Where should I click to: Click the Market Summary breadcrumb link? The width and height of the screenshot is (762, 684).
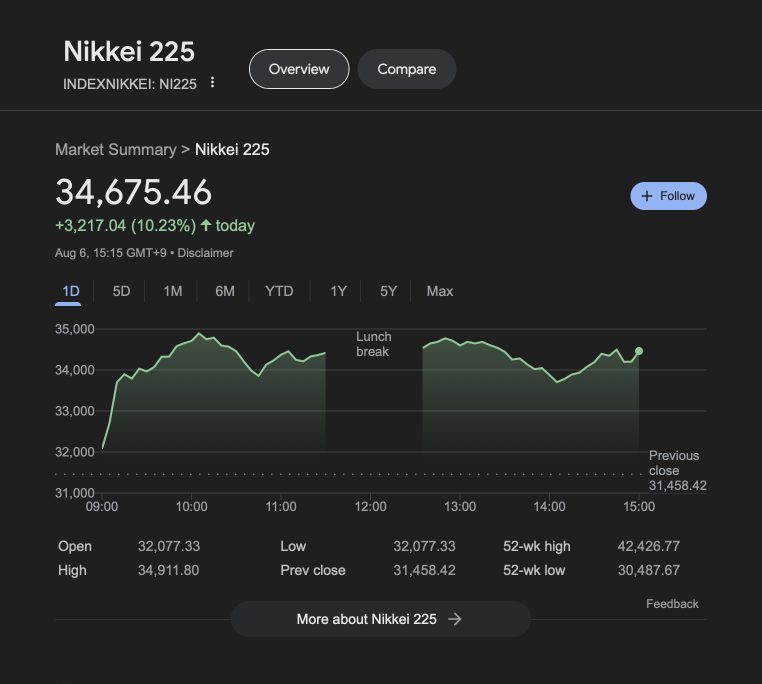coord(116,149)
